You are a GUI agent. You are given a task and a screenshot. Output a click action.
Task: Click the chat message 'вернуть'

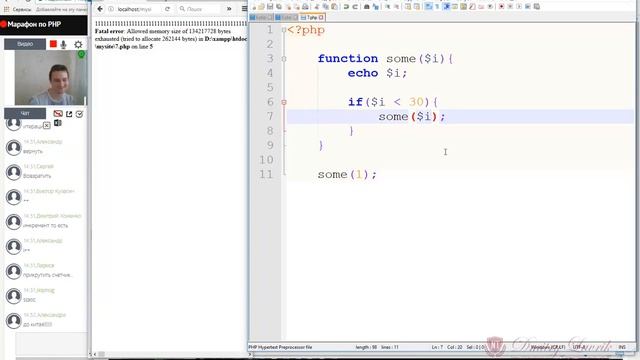pyautogui.click(x=33, y=151)
